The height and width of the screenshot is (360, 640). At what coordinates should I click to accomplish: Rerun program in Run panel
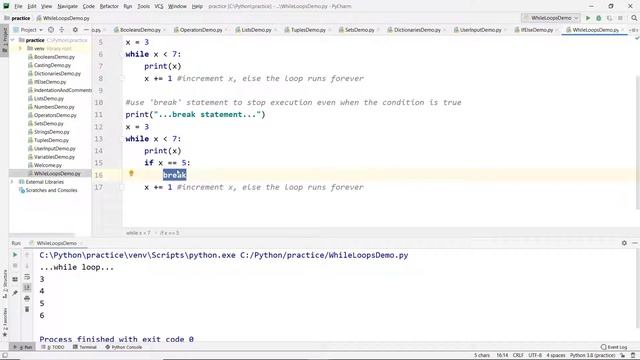click(x=15, y=255)
